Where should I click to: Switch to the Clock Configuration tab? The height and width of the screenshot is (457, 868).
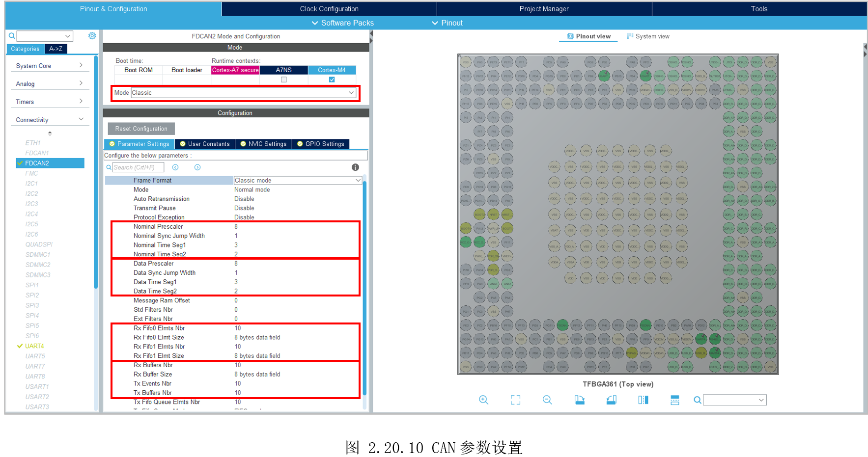329,9
